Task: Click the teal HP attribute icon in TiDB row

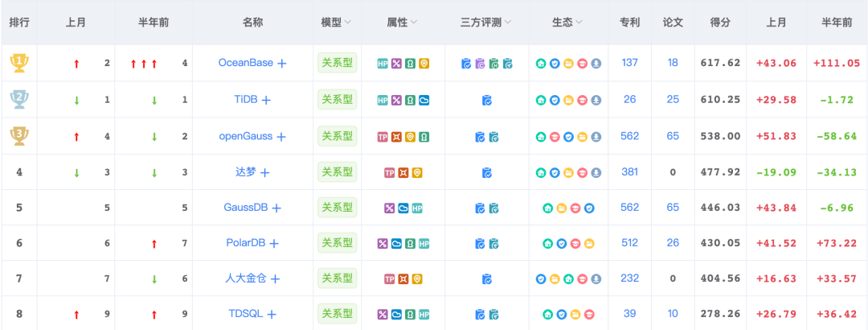Action: [x=383, y=101]
